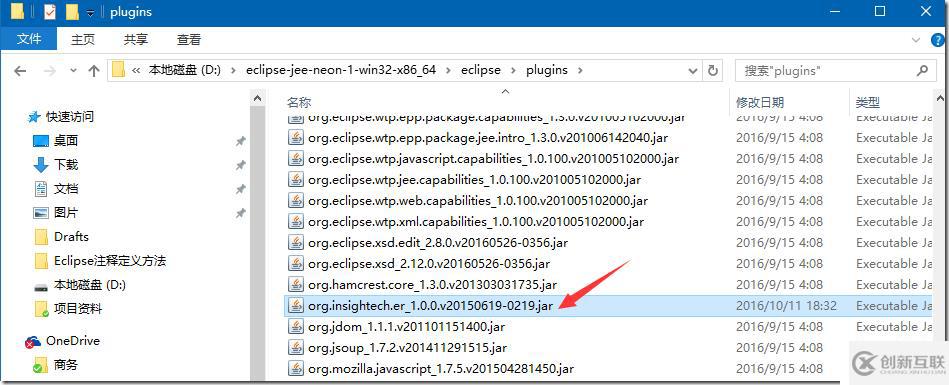949x385 pixels.
Task: Click the jar icon of org.mozilla.javascript_1.7.5
Action: point(295,368)
